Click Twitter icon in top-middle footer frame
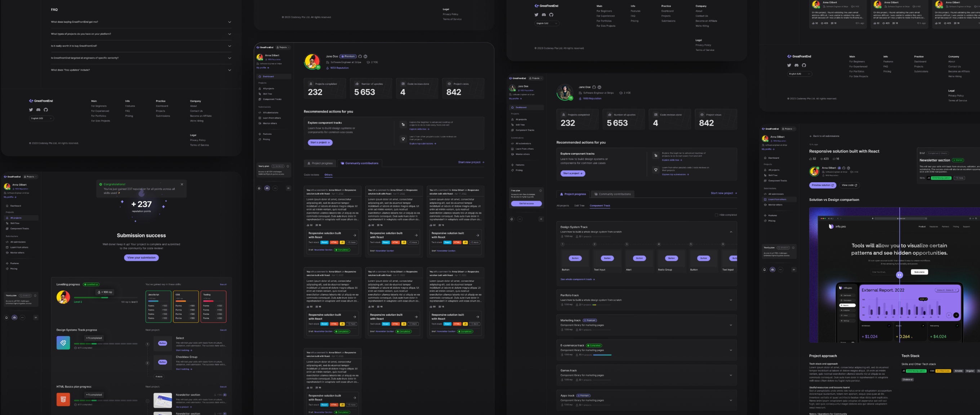This screenshot has width=980, height=415. point(536,15)
